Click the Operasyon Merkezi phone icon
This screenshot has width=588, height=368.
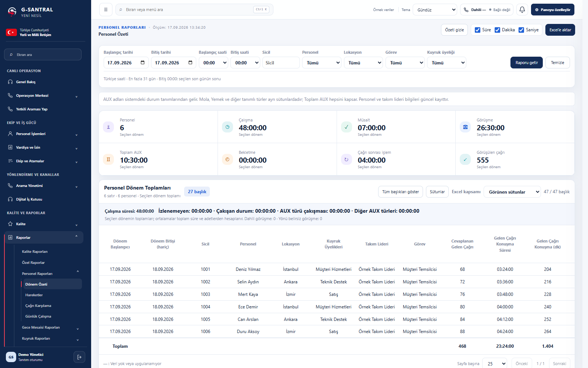pyautogui.click(x=10, y=95)
